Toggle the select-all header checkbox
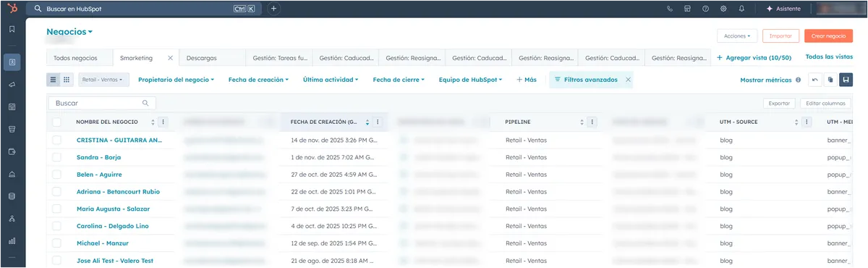 tap(57, 122)
